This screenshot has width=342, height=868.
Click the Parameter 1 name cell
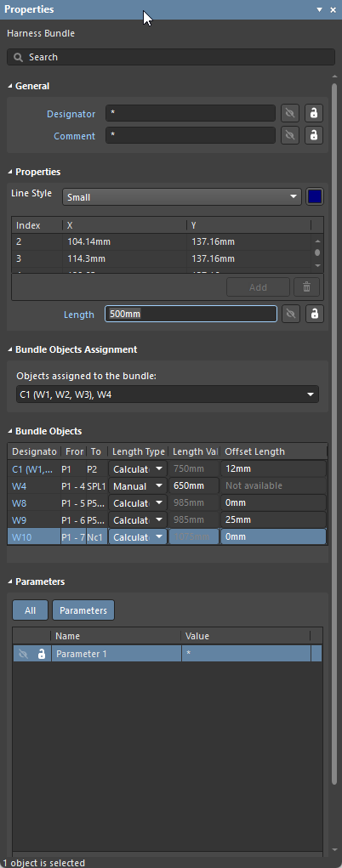click(116, 654)
